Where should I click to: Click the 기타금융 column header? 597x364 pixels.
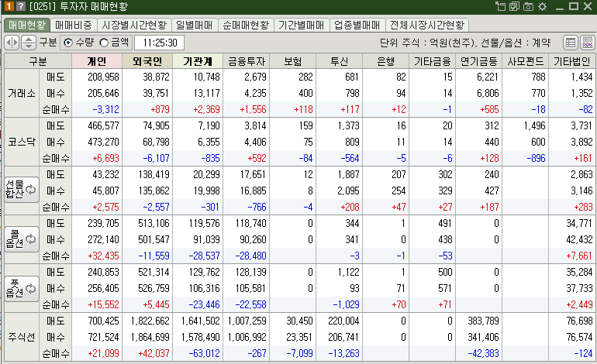(x=432, y=61)
